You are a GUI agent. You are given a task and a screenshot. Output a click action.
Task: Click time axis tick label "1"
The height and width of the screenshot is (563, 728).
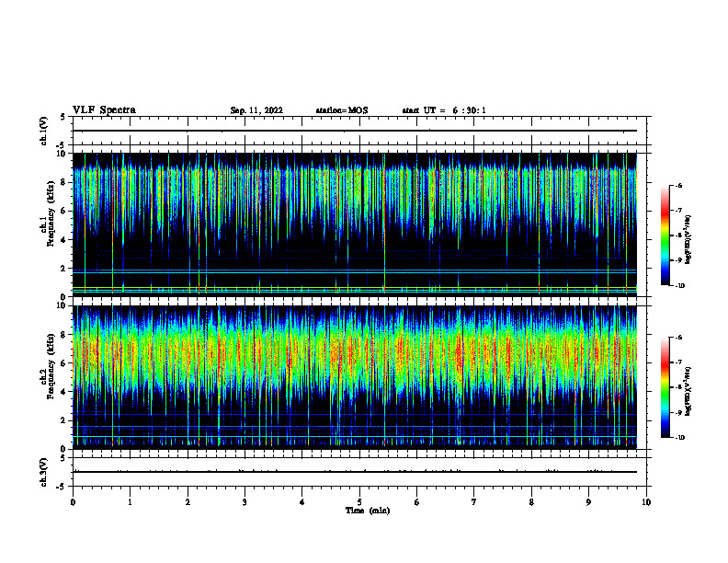coord(130,502)
